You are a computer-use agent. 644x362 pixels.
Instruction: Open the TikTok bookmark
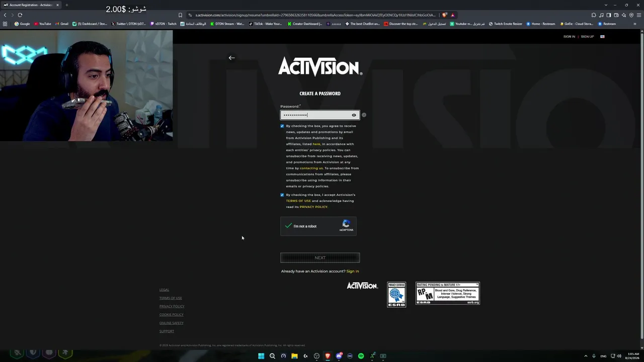[x=266, y=24]
